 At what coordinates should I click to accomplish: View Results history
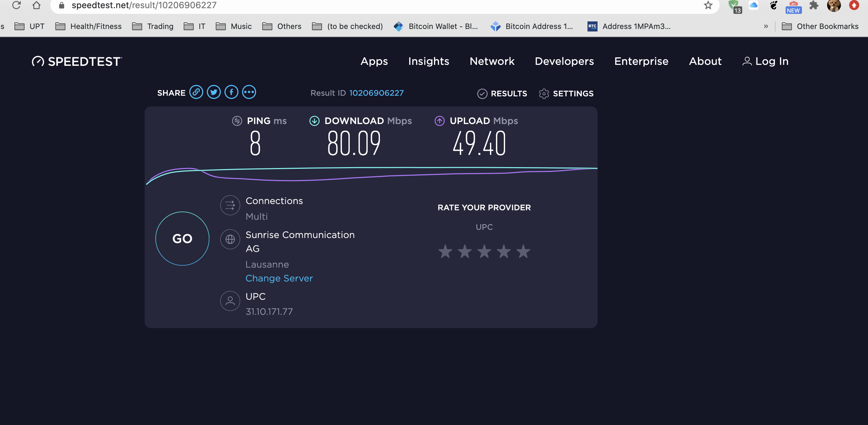[x=502, y=93]
